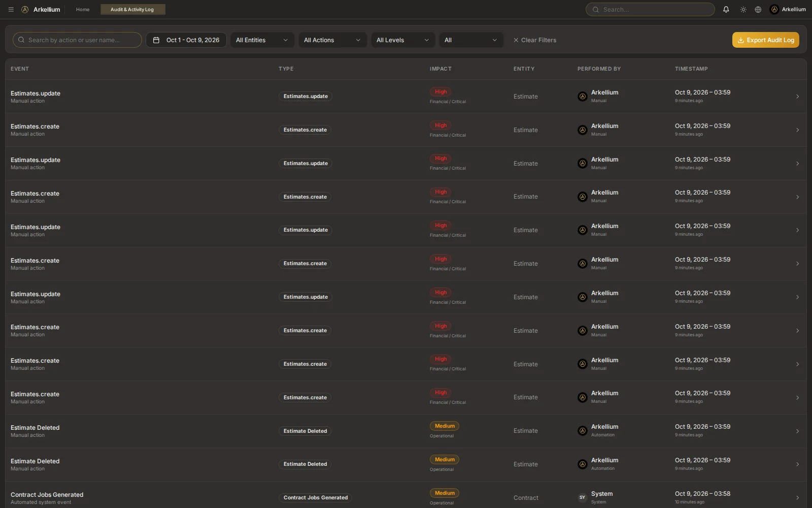Image resolution: width=812 pixels, height=508 pixels.
Task: Open the Arkellium user account menu
Action: (788, 10)
